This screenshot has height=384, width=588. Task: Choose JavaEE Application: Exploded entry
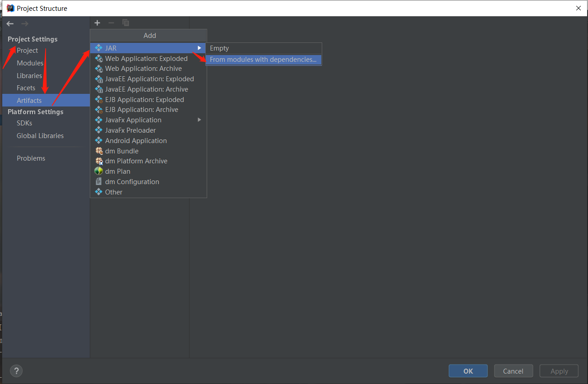point(148,79)
